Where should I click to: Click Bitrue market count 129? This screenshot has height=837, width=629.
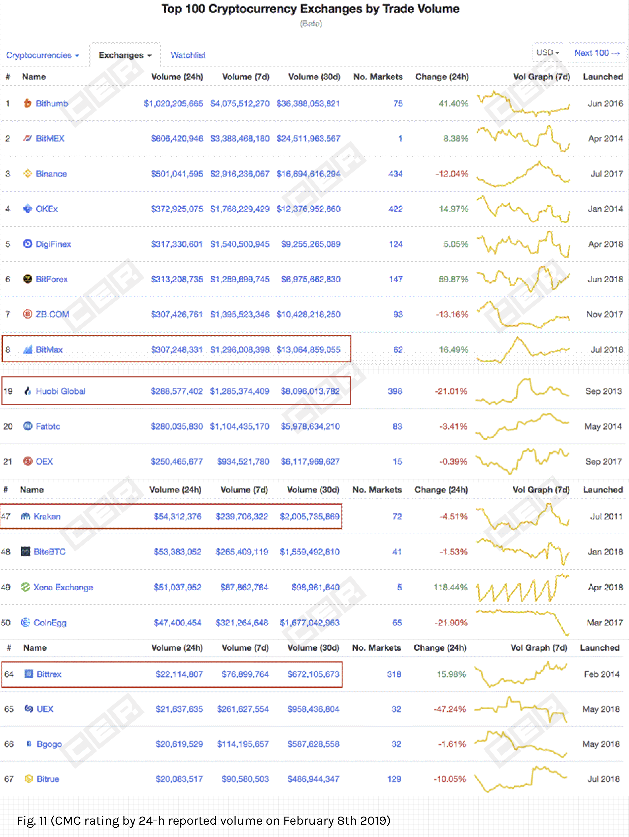point(394,779)
